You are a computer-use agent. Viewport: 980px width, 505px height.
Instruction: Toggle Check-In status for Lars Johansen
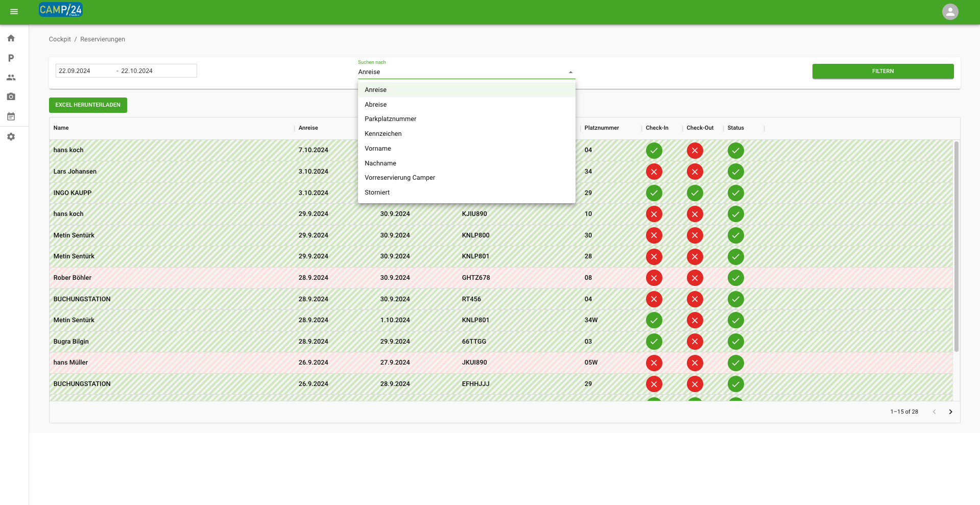tap(654, 172)
